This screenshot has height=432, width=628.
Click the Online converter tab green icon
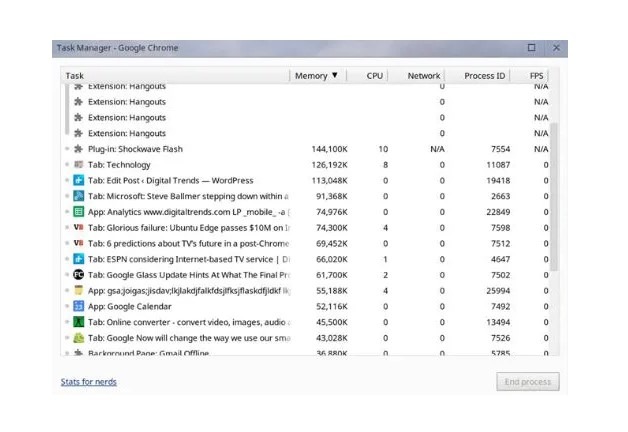78,322
